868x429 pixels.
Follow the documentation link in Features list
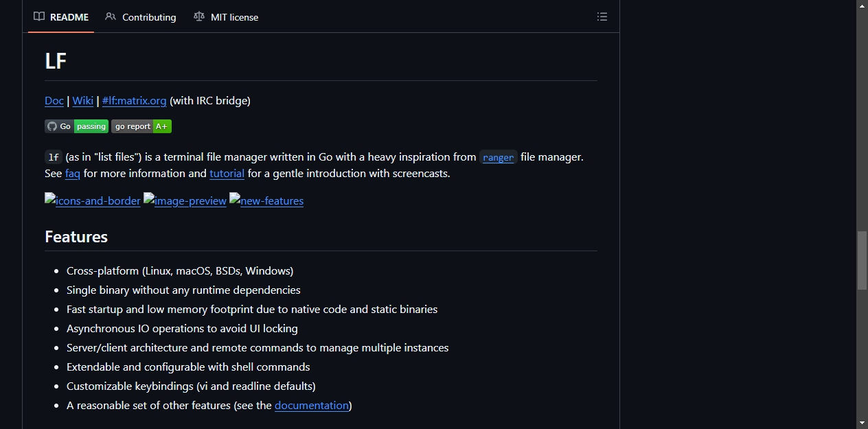point(312,406)
